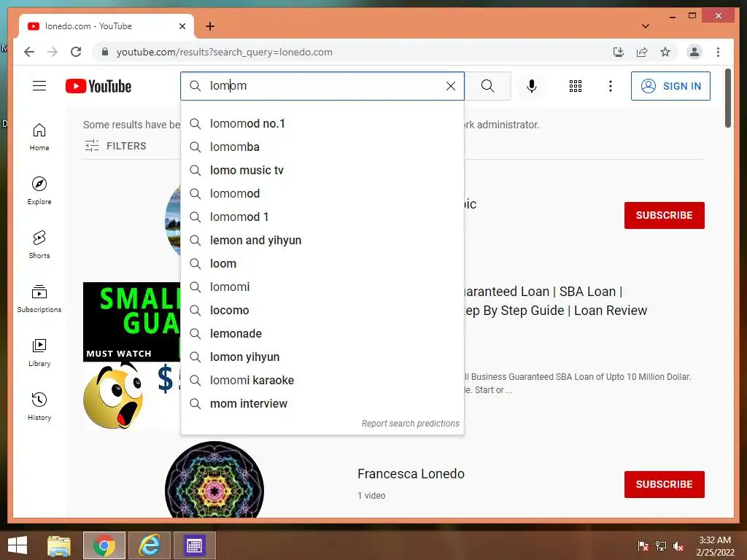The height and width of the screenshot is (560, 747).
Task: Choose the bare 'lomomod' suggestion
Action: (x=322, y=194)
